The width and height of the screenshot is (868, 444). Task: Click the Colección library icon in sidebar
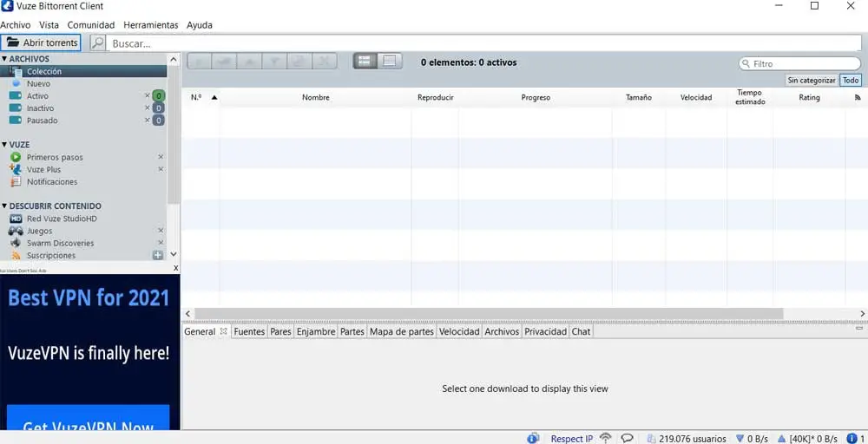[16, 71]
